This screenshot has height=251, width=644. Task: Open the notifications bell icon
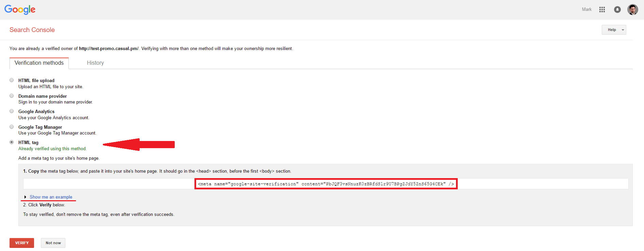[617, 10]
